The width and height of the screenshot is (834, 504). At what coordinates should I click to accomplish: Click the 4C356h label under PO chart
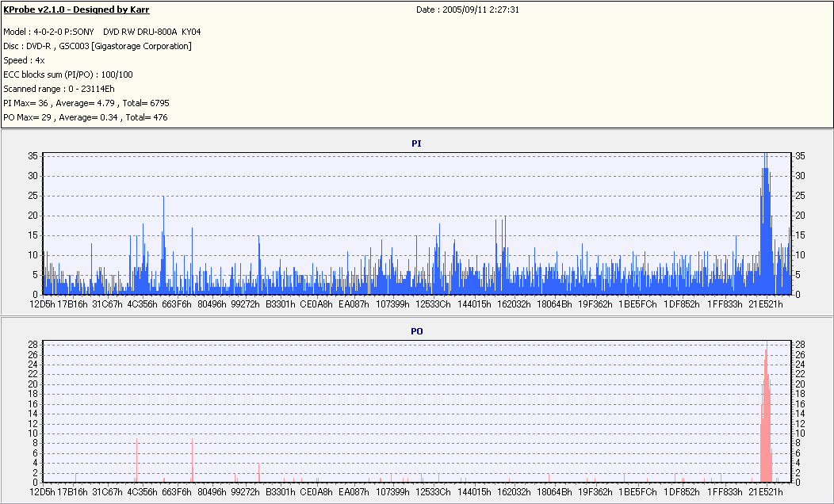click(141, 492)
